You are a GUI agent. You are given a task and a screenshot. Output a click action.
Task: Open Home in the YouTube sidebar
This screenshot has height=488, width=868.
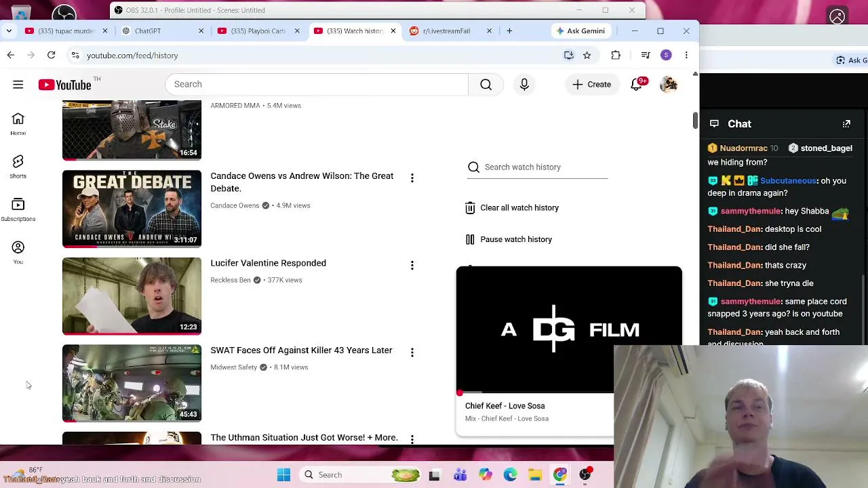(18, 124)
